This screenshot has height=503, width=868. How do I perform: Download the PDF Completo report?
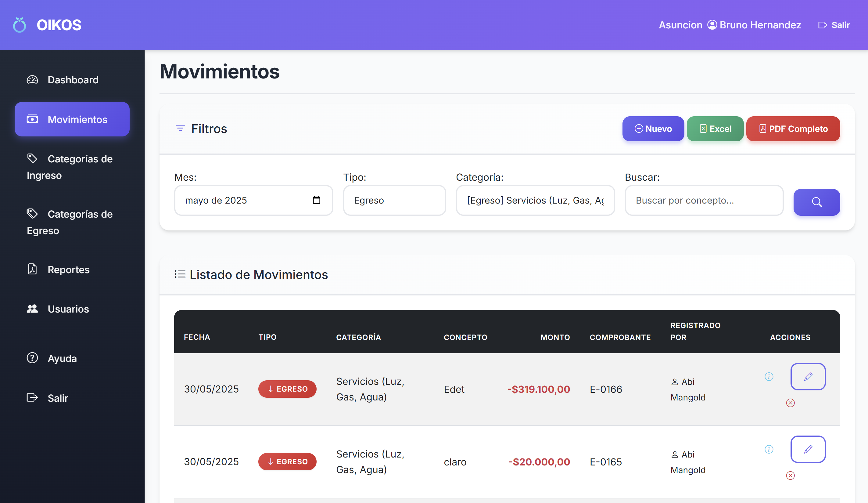pyautogui.click(x=793, y=128)
